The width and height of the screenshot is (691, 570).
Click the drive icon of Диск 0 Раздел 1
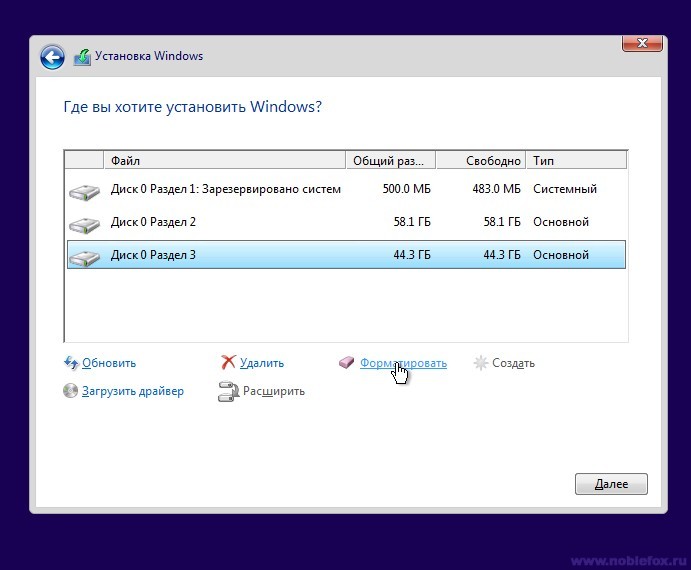pyautogui.click(x=84, y=192)
